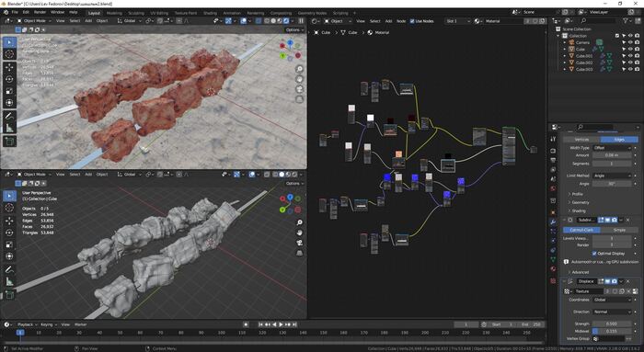Hide Cube.003 in viewport with eye icon
Viewport: 644px width, 352px height.
pyautogui.click(x=630, y=69)
